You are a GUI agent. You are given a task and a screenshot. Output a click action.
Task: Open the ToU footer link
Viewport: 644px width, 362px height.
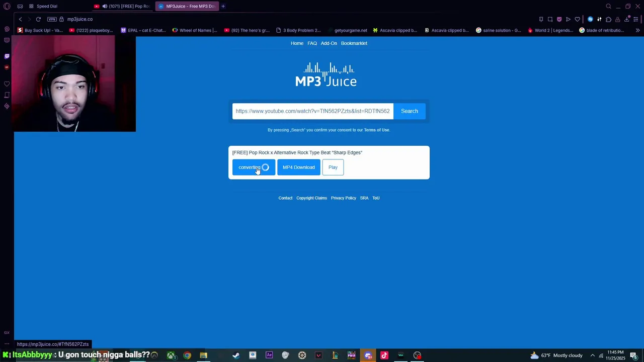click(376, 198)
